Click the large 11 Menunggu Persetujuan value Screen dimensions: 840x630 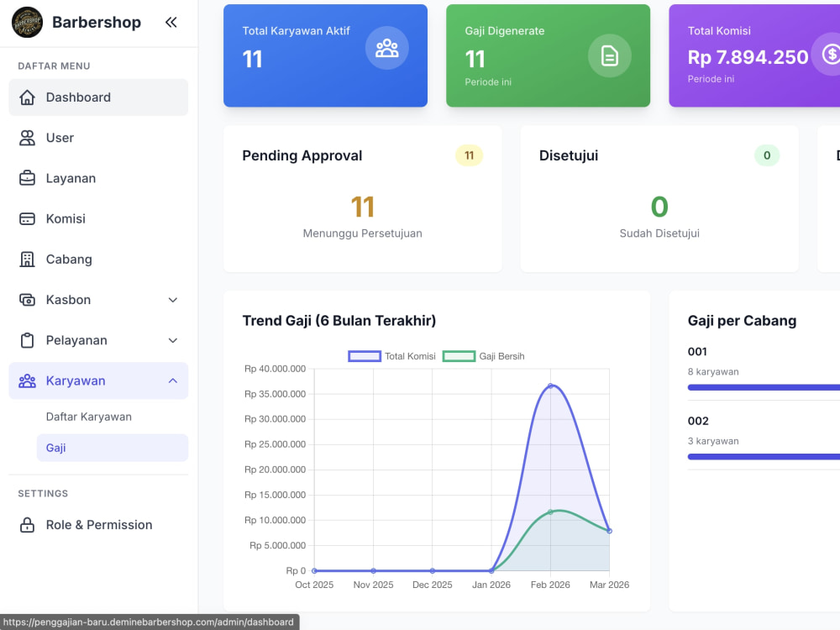click(x=363, y=207)
